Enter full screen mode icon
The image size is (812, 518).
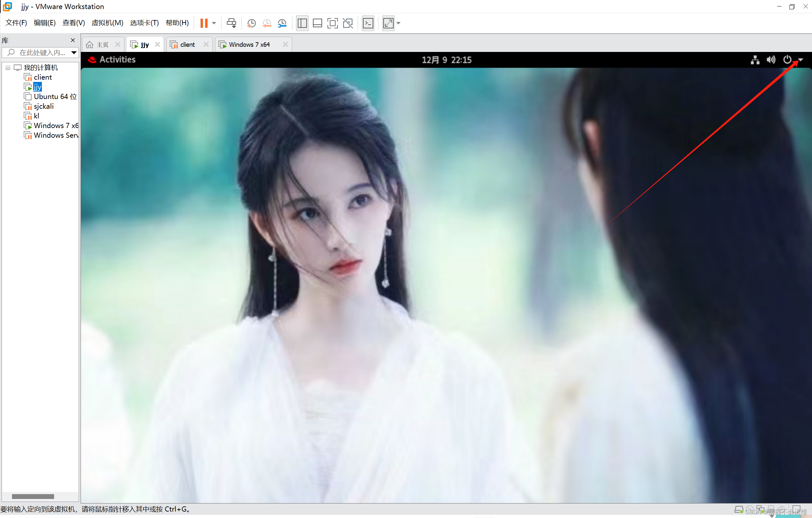click(332, 23)
